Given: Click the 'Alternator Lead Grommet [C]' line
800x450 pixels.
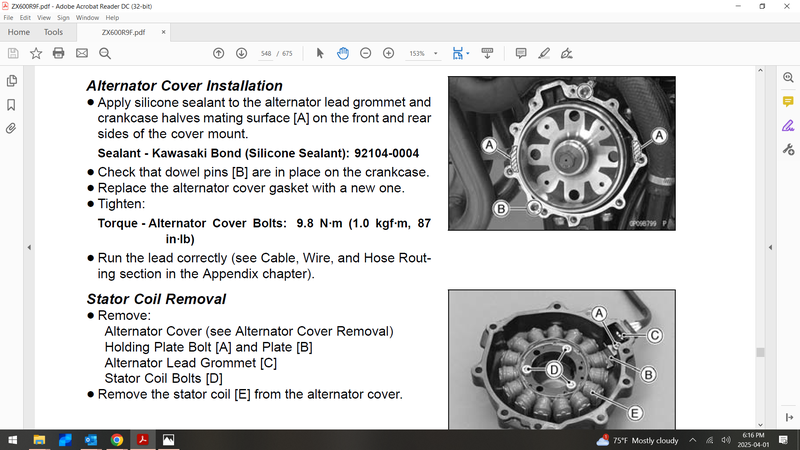Looking at the screenshot, I should tap(191, 363).
